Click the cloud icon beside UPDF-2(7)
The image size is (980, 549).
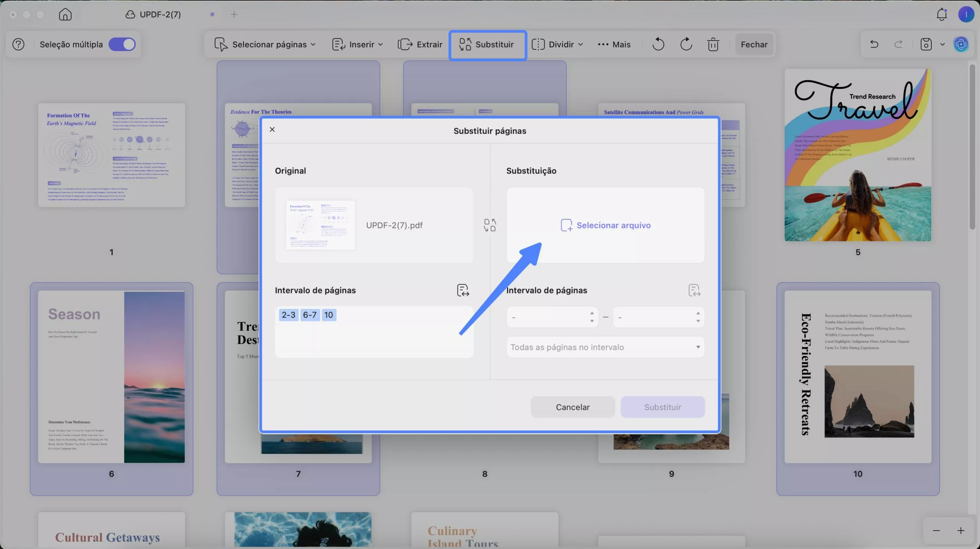(130, 15)
